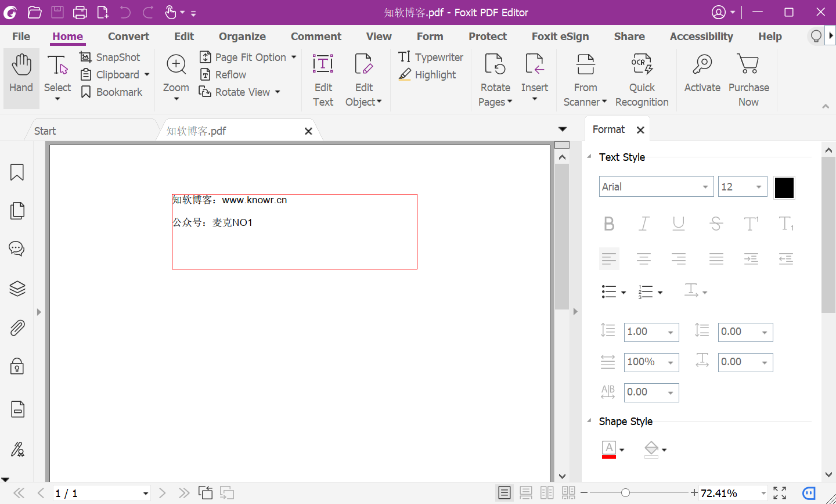Click Purchase Now button
Viewport: 836px width, 504px height.
click(748, 80)
